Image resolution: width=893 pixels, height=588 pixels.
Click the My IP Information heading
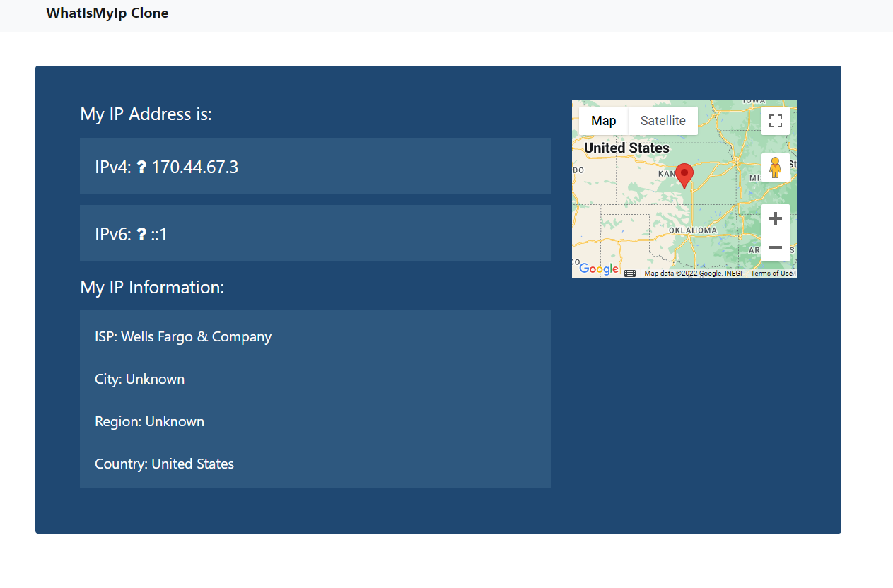point(152,287)
